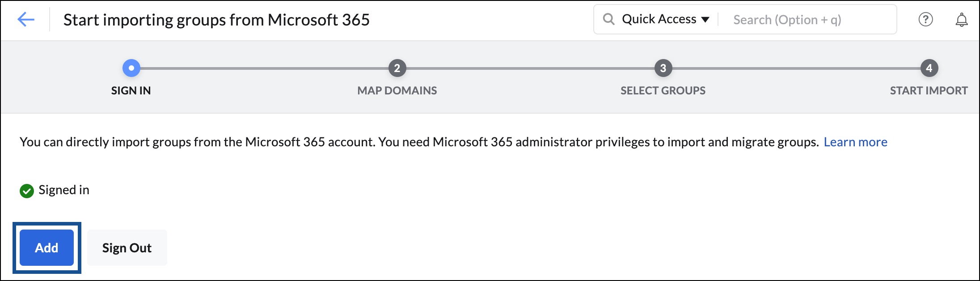This screenshot has width=980, height=281.
Task: Select the Sign In step circle
Action: click(x=131, y=68)
